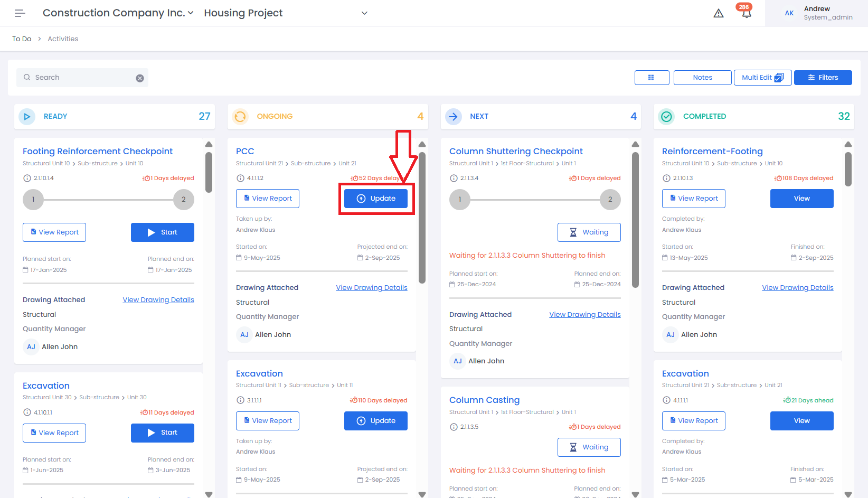Screen dimensions: 868x498
Task: Open notifications bell with 286 badge
Action: (x=746, y=13)
